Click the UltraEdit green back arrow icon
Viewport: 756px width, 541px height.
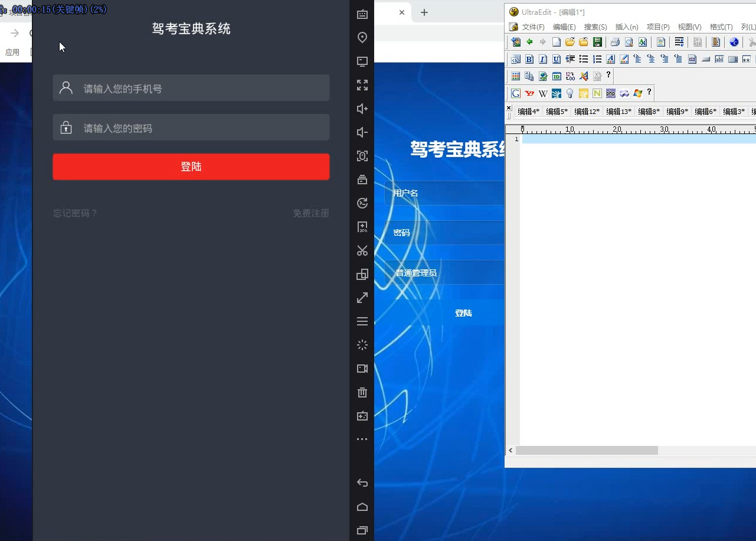point(529,42)
